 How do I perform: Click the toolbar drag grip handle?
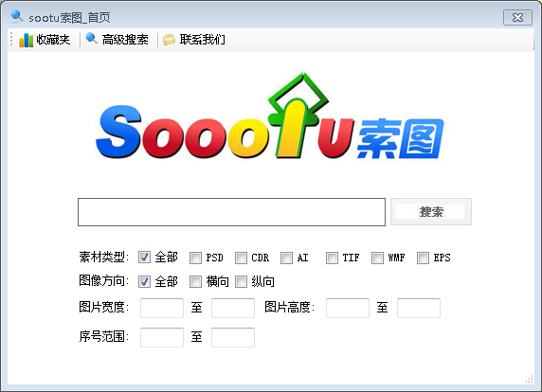[11, 40]
